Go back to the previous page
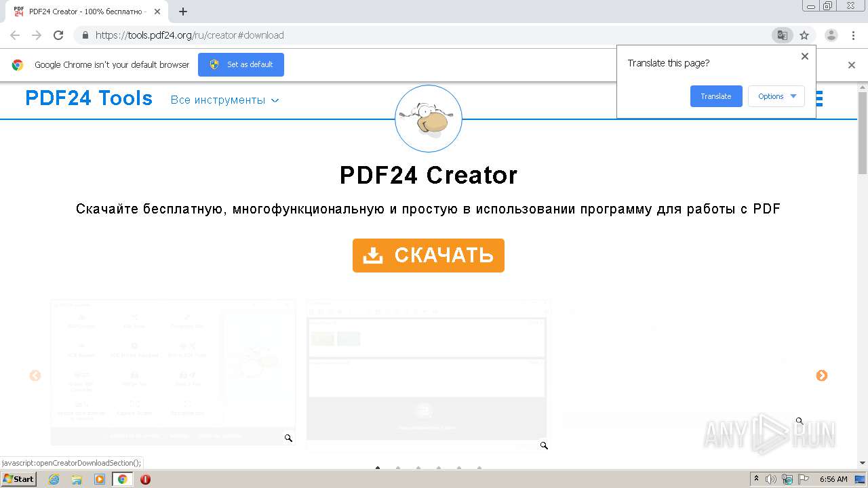The image size is (868, 488). (x=15, y=35)
